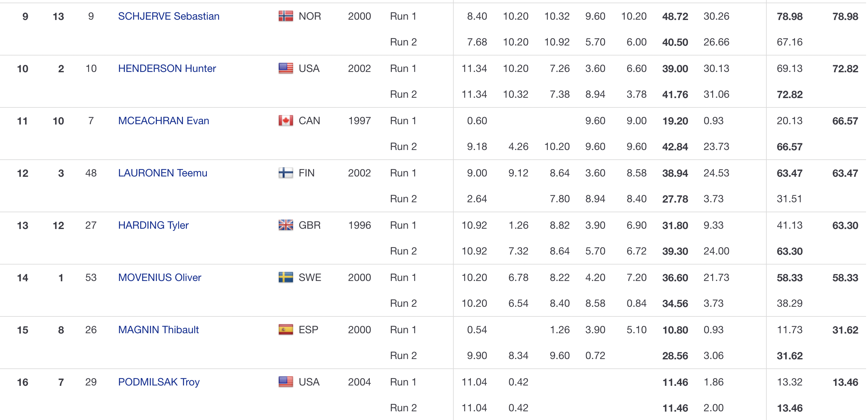Click Henderson's Run 2 total 72.82
Image resolution: width=868 pixels, height=420 pixels.
(x=789, y=94)
